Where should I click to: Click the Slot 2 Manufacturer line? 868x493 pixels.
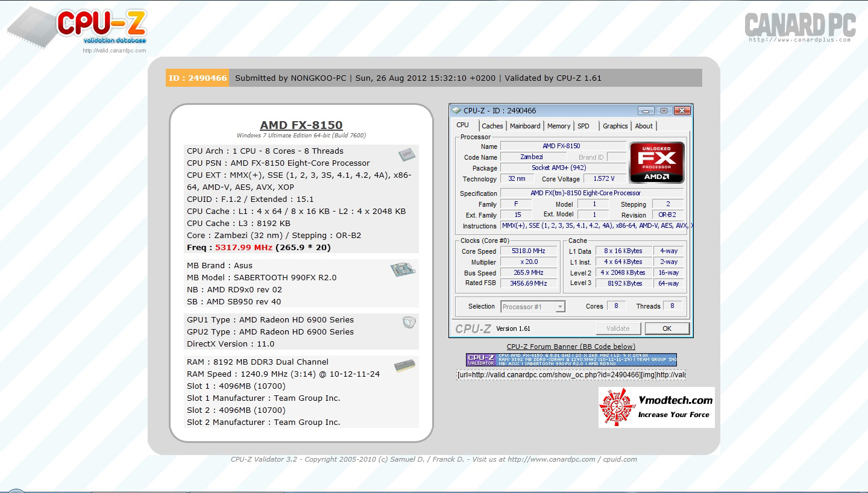[x=263, y=422]
